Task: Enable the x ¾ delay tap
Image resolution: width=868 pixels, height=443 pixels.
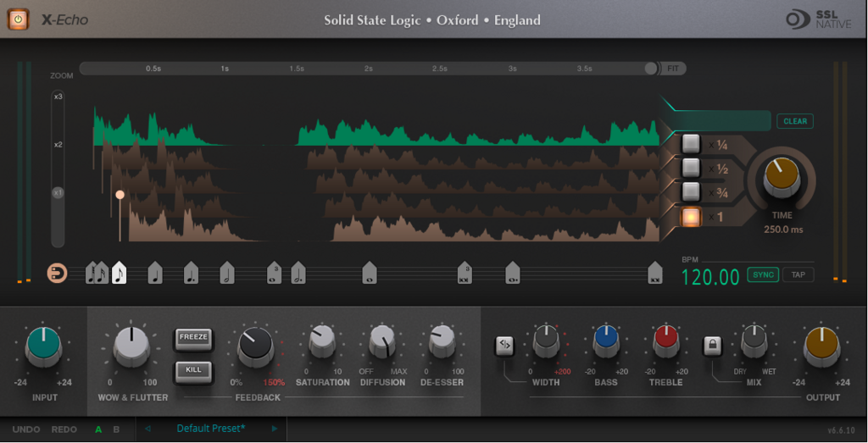Action: click(691, 191)
